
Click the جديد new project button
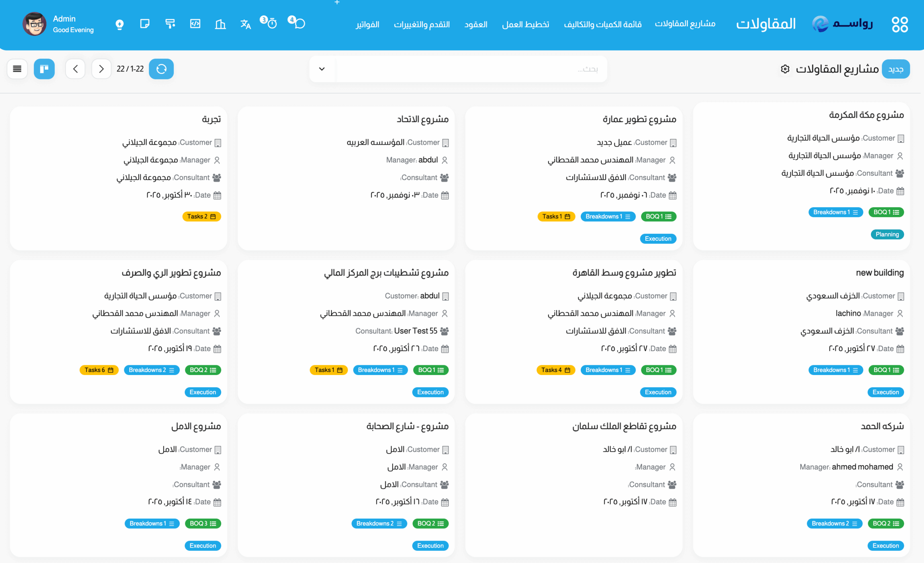pos(895,69)
